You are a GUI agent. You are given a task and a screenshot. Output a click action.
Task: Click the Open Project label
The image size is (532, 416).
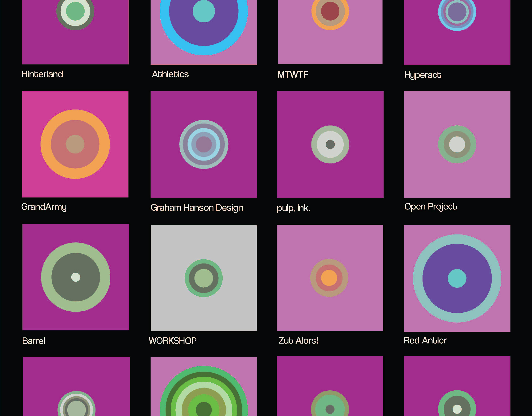click(431, 207)
